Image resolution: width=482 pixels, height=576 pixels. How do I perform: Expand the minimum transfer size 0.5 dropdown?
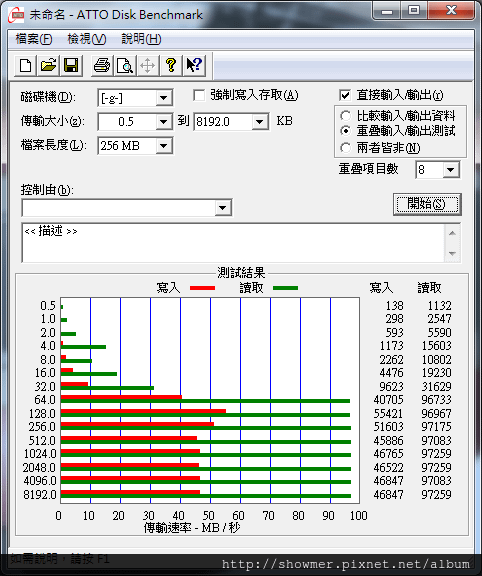[163, 122]
